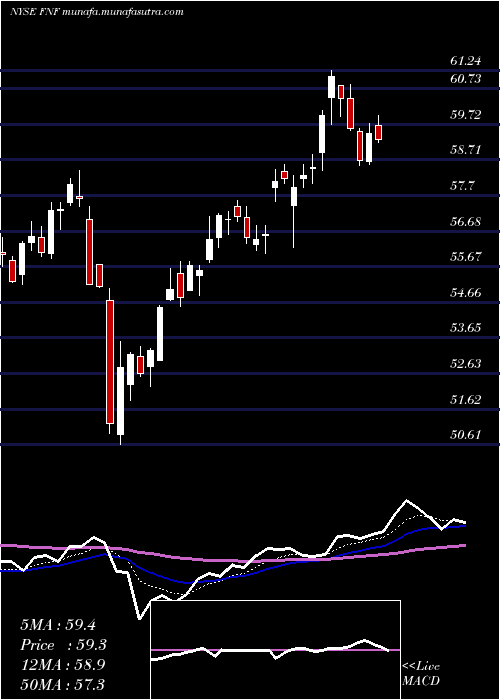Click the 50.61 price level label
This screenshot has height=700, width=500.
click(x=465, y=434)
